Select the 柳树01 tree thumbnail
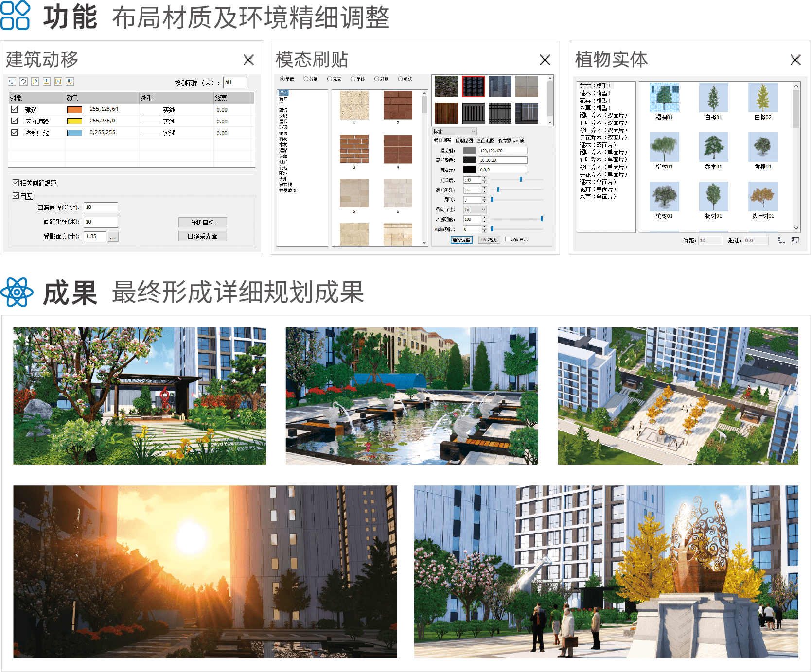This screenshot has height=672, width=811. point(664,147)
